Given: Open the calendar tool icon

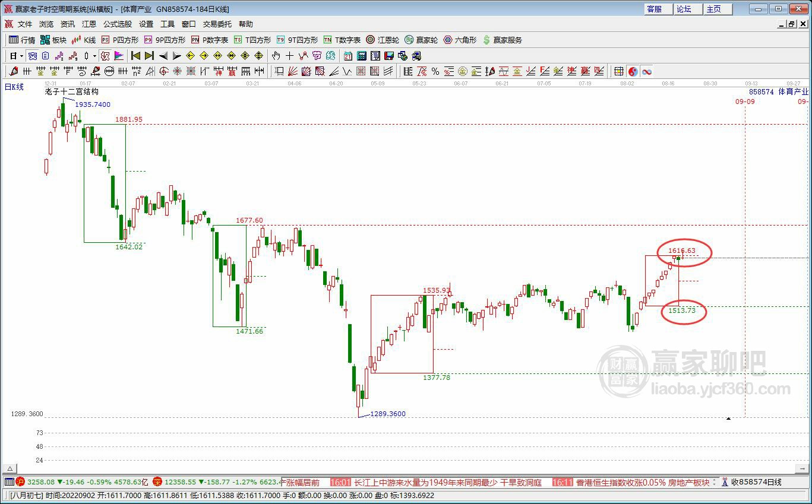Looking at the screenshot, I should pyautogui.click(x=347, y=56).
